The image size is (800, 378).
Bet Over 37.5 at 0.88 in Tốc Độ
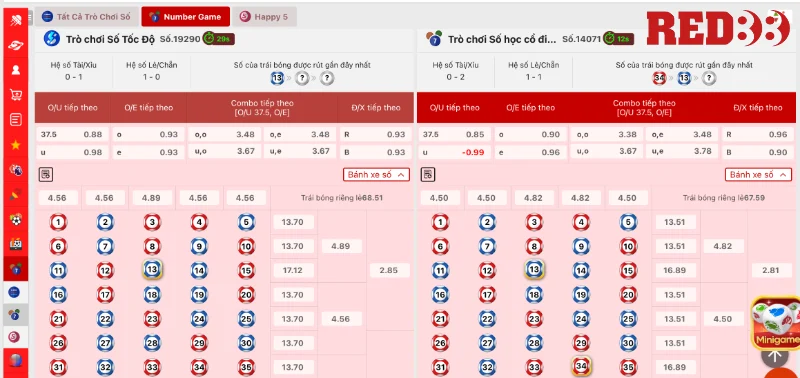72,135
